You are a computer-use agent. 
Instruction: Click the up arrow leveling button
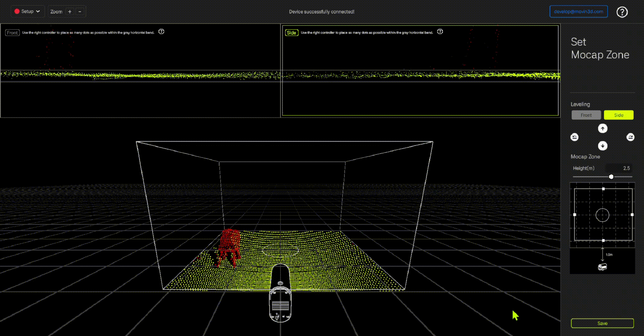(603, 128)
